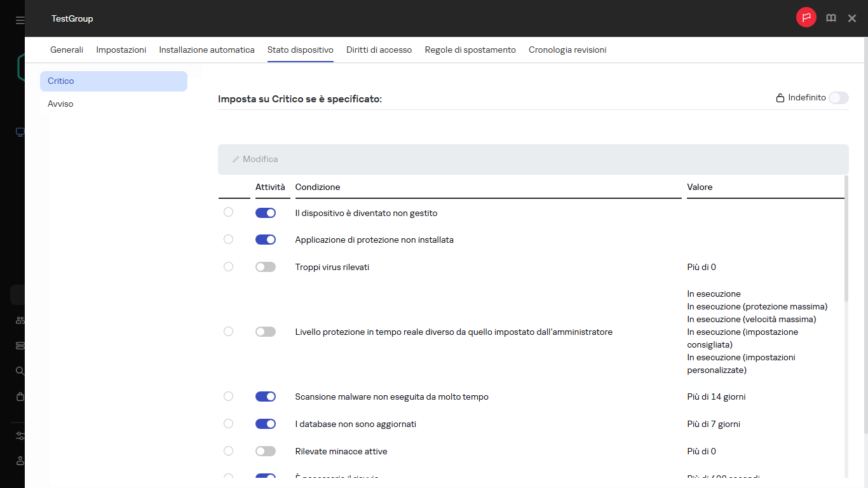Viewport: 868px width, 488px height.
Task: Click the console settings sliders icon
Action: pos(19,436)
